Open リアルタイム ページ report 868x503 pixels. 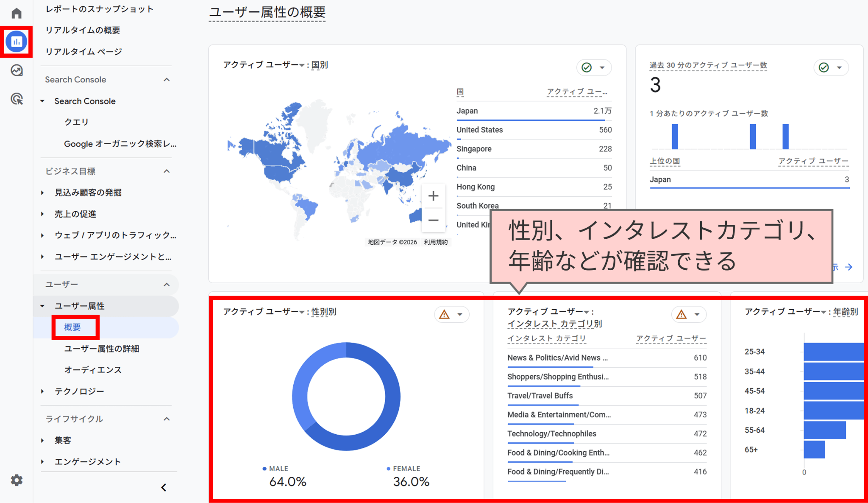pos(83,51)
